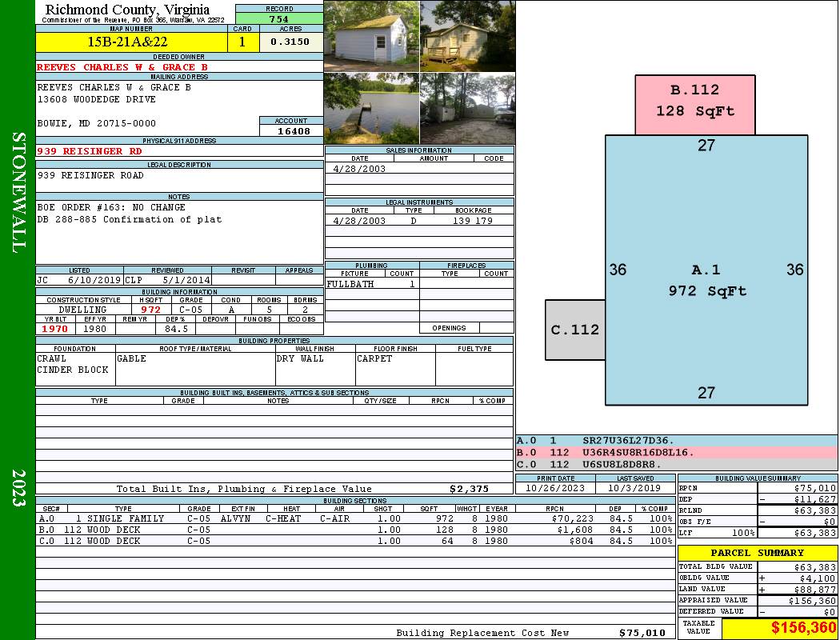
Task: Select the B.0 sketch vector code line
Action: [676, 453]
